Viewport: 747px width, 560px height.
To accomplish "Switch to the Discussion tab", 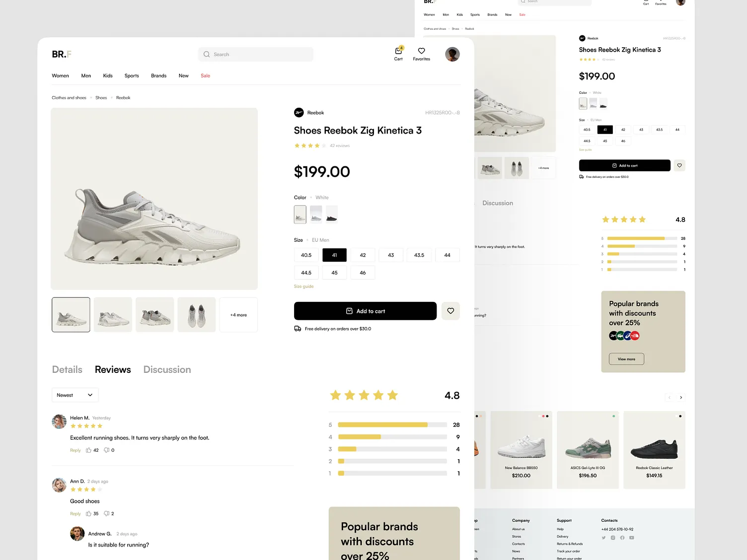I will [167, 369].
